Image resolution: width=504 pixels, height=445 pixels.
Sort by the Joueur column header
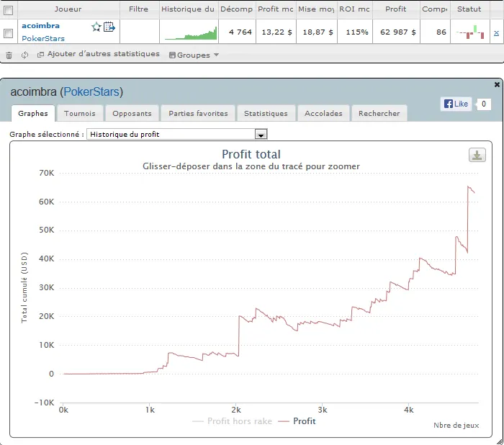[x=68, y=9]
